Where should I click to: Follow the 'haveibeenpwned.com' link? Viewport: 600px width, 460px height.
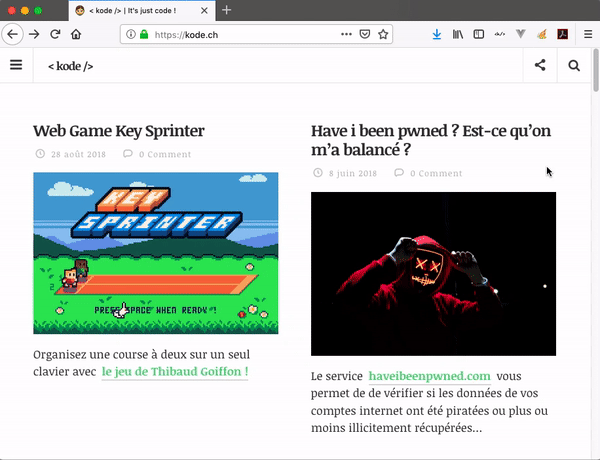pos(429,376)
